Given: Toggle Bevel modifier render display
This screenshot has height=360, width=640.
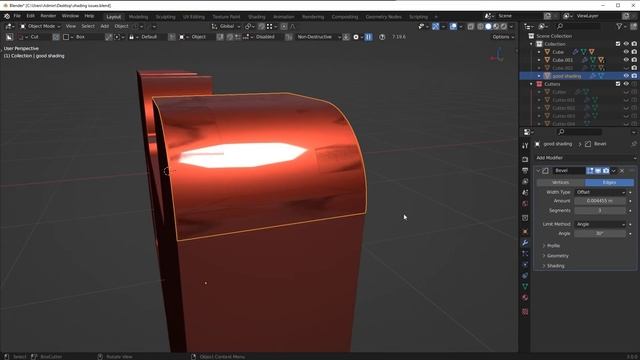Looking at the screenshot, I should 606,171.
